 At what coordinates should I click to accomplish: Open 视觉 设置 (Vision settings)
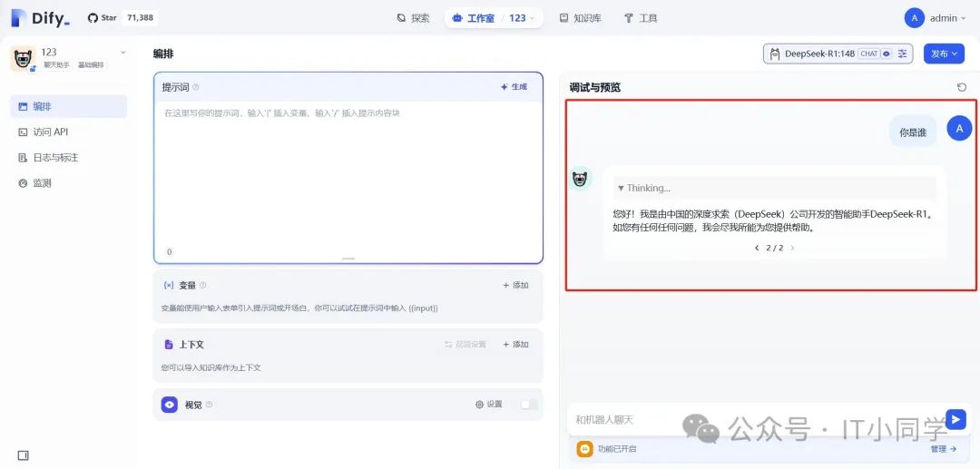489,405
